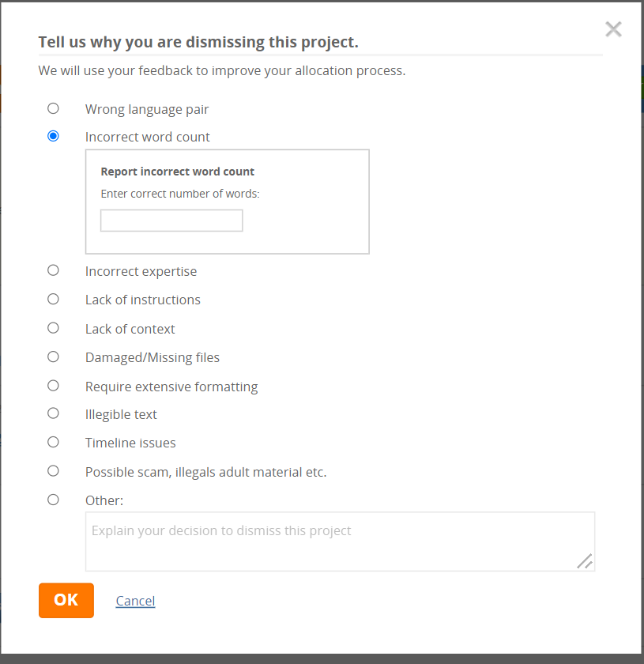
Task: Pick Lack of context radio button
Action: coord(53,328)
